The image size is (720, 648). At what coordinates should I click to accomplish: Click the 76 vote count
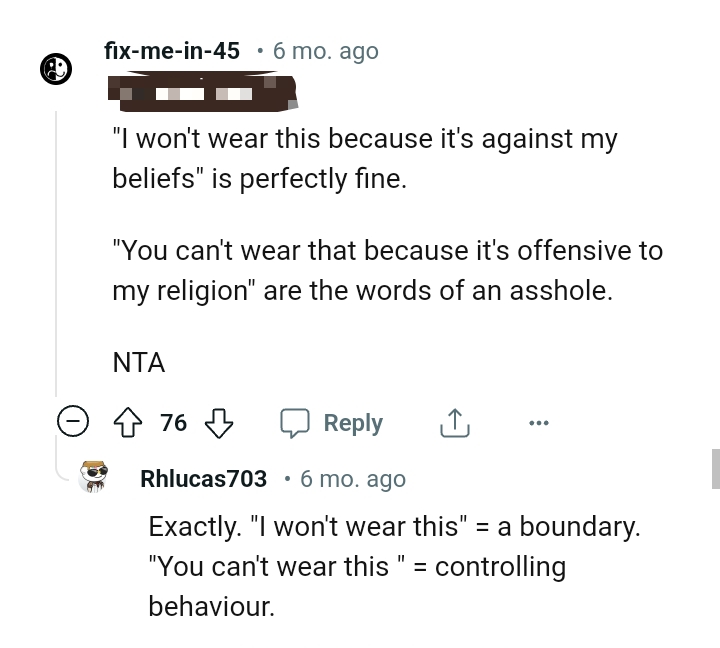coord(174,423)
